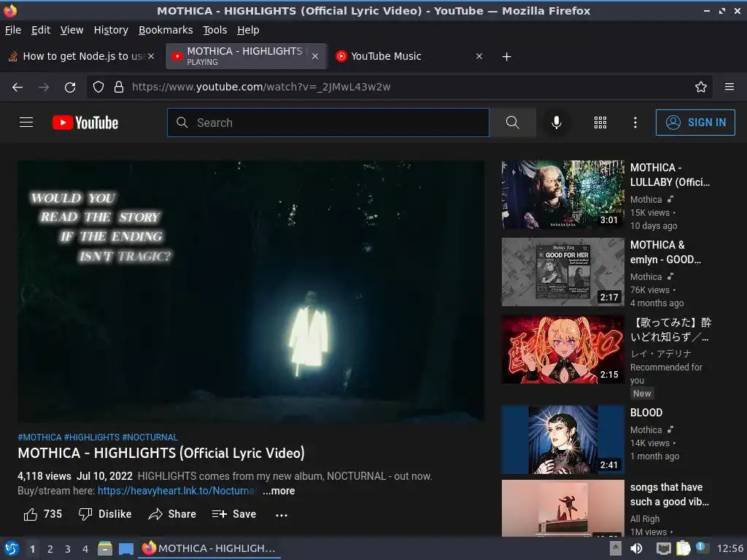The height and width of the screenshot is (560, 747).
Task: Click the clipboard tray icon
Action: tap(683, 548)
